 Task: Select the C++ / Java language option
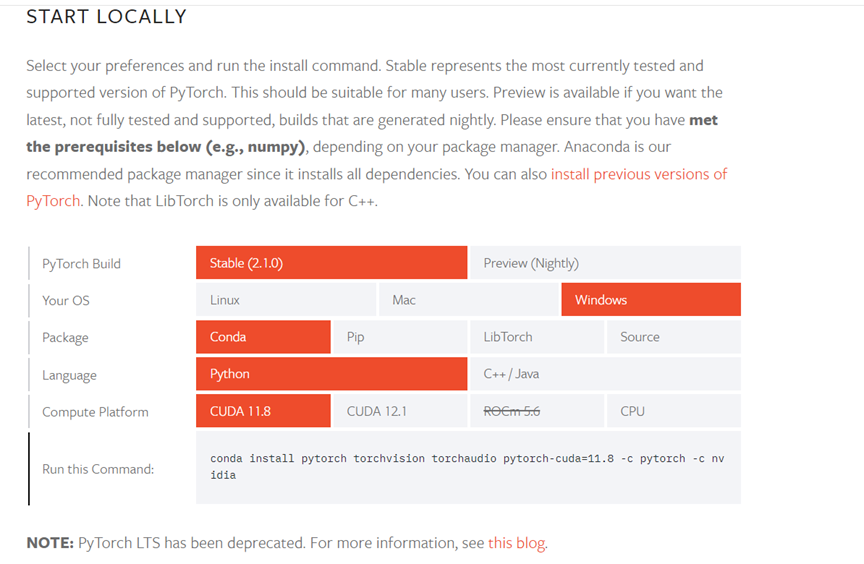click(x=604, y=374)
